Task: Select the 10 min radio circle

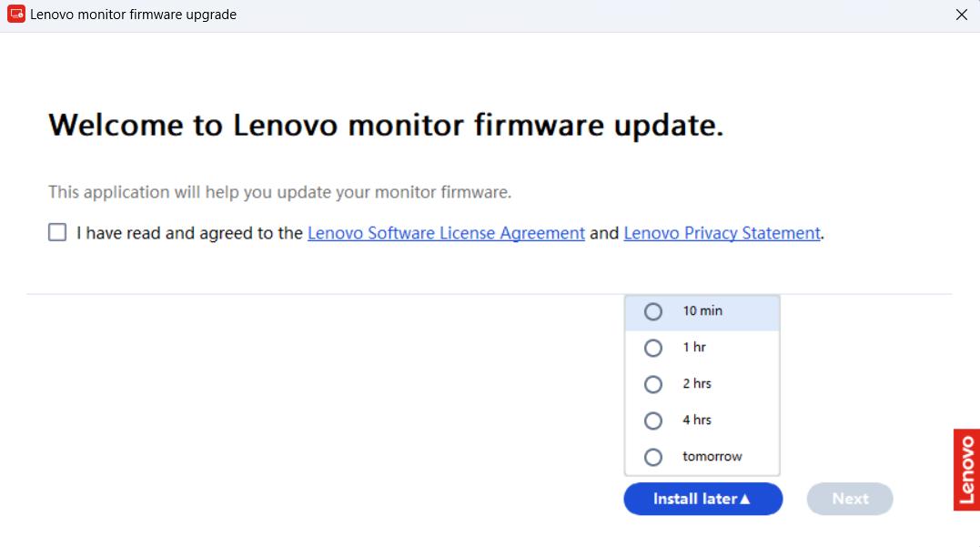Action: point(653,311)
